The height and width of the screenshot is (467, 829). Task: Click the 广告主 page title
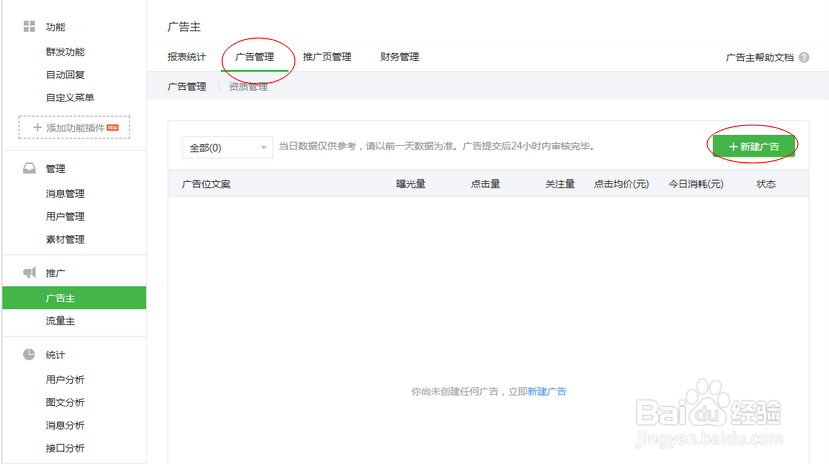click(x=184, y=26)
